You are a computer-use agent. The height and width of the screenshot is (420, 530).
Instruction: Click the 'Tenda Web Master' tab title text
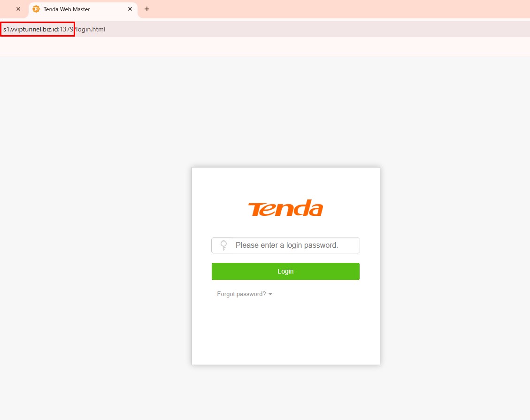click(67, 9)
